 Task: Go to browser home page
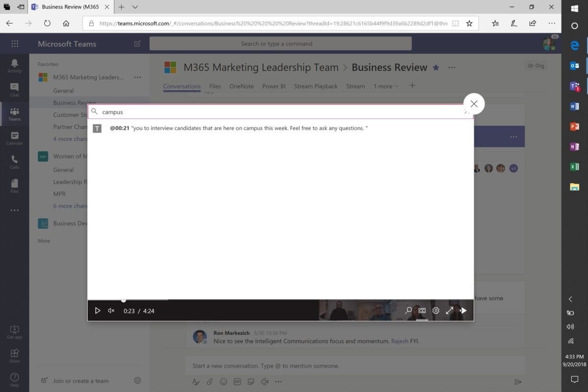coord(66,23)
